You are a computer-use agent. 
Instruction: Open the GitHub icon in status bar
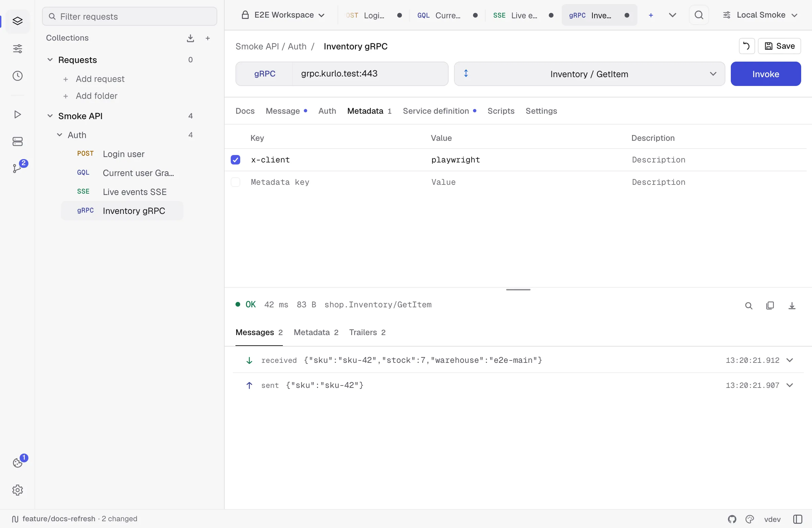(732, 519)
